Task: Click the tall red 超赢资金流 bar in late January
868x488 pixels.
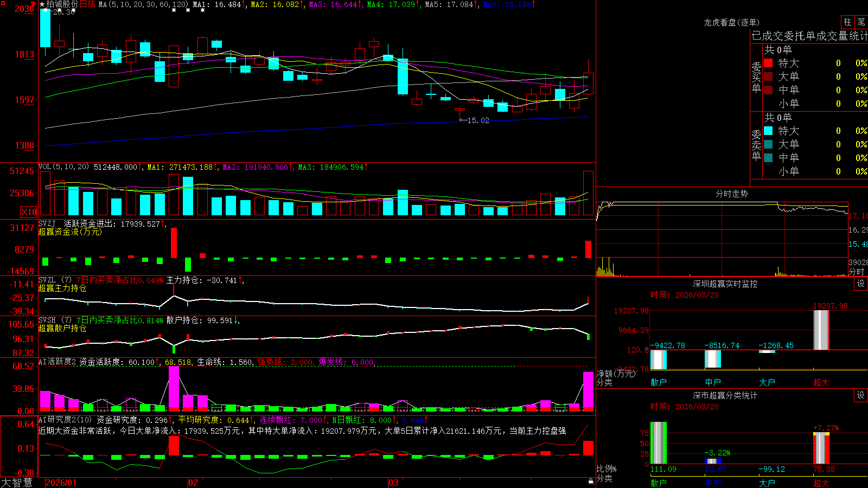Action: (174, 243)
